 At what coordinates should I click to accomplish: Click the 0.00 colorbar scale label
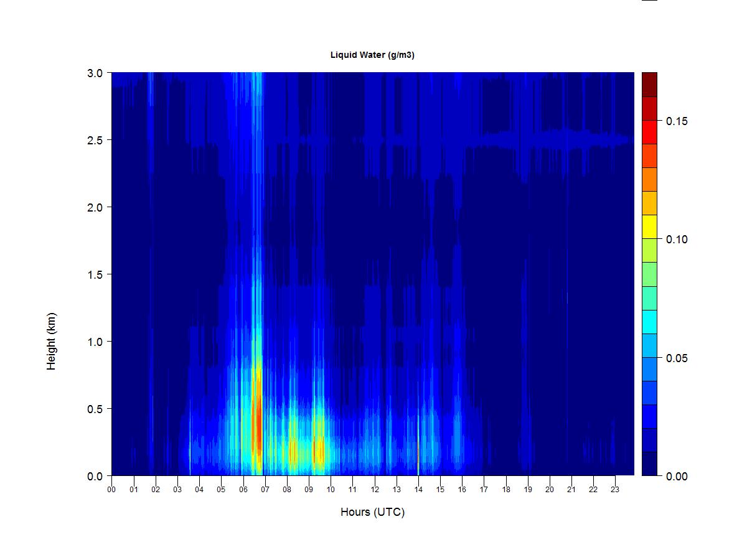(x=677, y=476)
